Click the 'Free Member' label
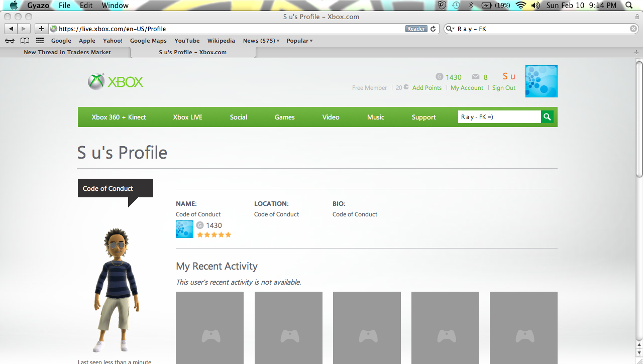643x364 pixels. (x=370, y=87)
